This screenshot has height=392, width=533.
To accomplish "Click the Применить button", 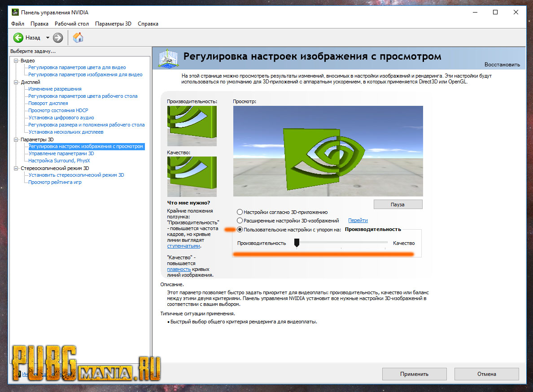I will (415, 374).
